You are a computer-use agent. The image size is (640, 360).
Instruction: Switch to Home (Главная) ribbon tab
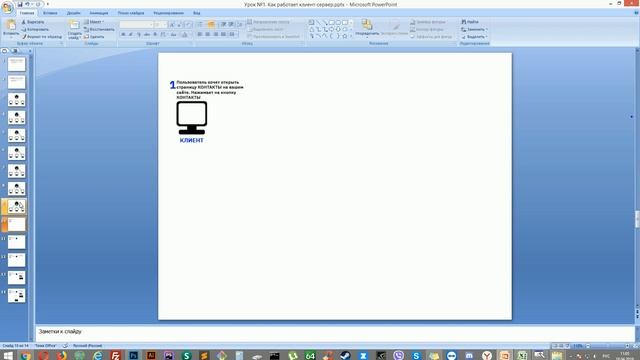pyautogui.click(x=27, y=13)
